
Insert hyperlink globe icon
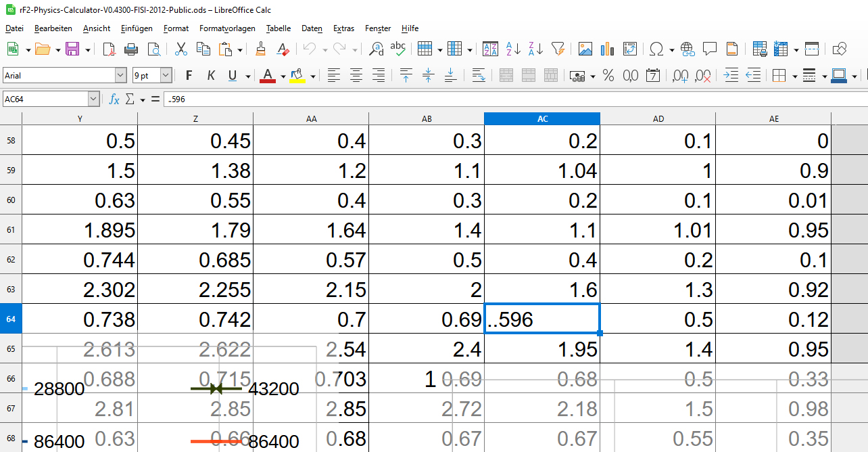pyautogui.click(x=688, y=49)
